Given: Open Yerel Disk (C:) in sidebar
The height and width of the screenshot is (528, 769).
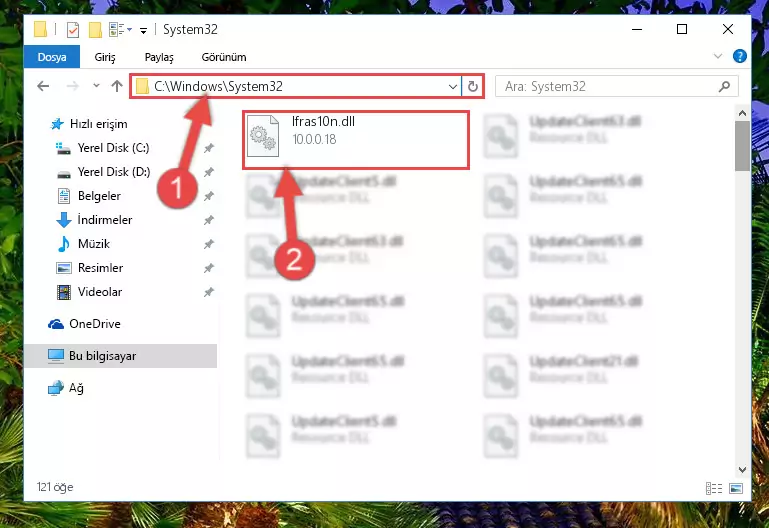Looking at the screenshot, I should [x=113, y=148].
